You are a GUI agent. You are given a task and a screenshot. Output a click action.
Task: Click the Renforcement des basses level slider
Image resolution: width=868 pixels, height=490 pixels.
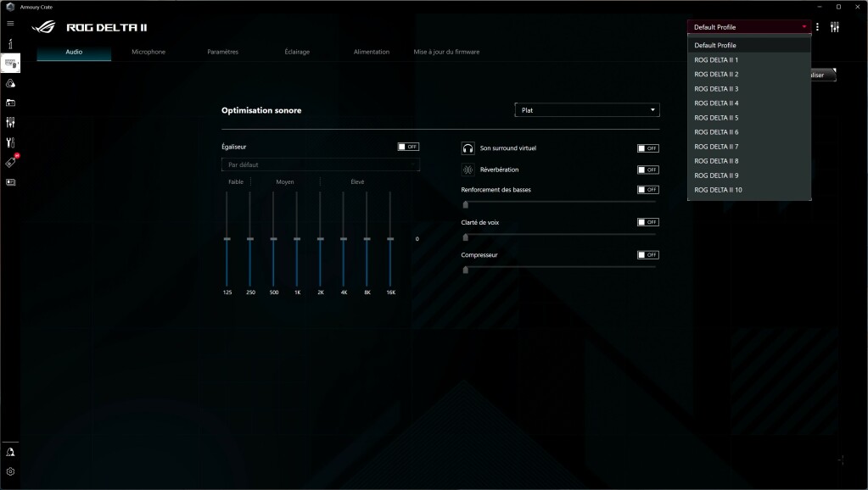click(x=559, y=204)
